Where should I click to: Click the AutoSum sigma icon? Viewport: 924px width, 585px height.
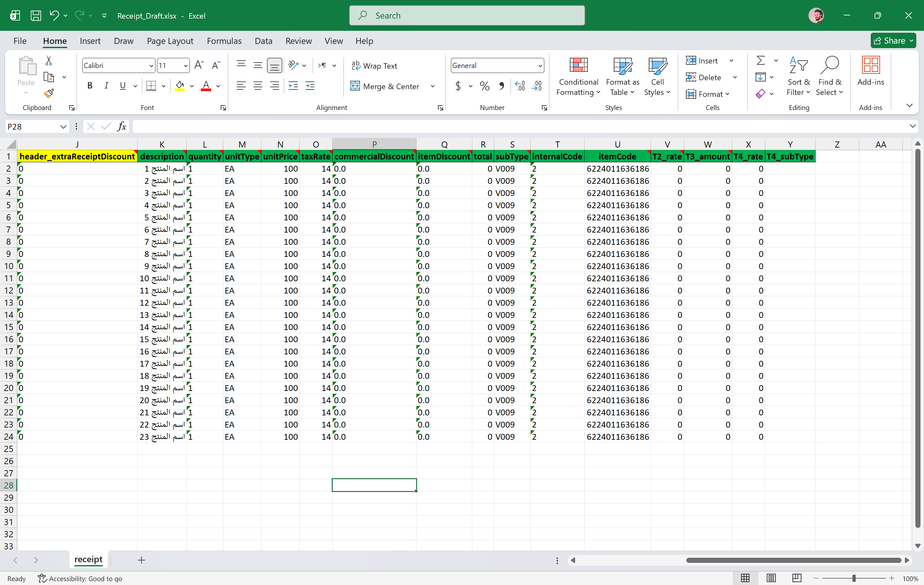tap(760, 61)
